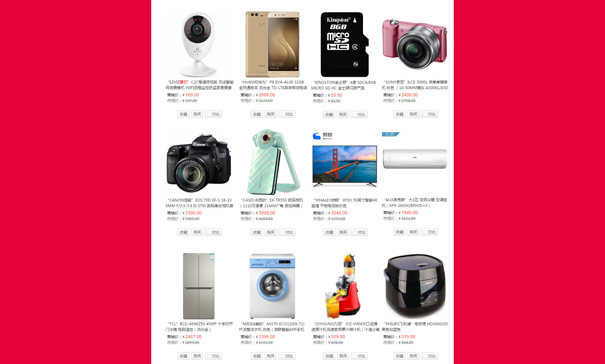
Task: Check 对比 box for the EZVIZ camera
Action: point(209,114)
